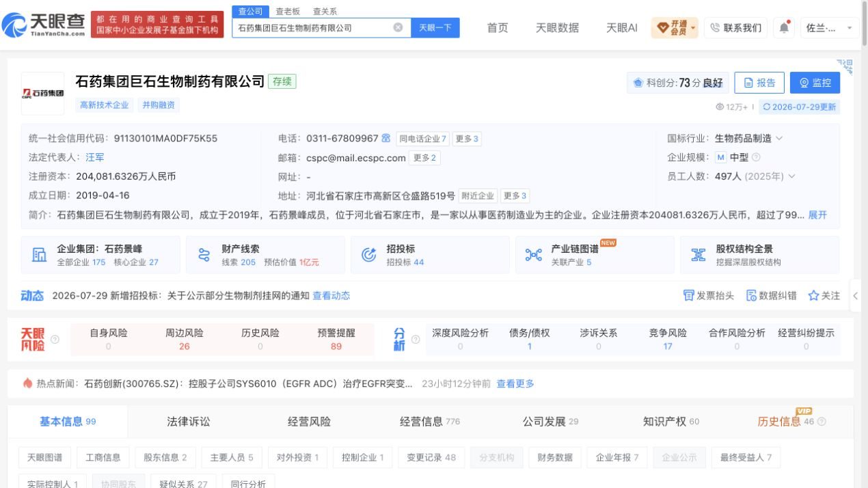This screenshot has height=488, width=868.
Task: Switch to the 基本信息 99 tab
Action: coord(68,422)
